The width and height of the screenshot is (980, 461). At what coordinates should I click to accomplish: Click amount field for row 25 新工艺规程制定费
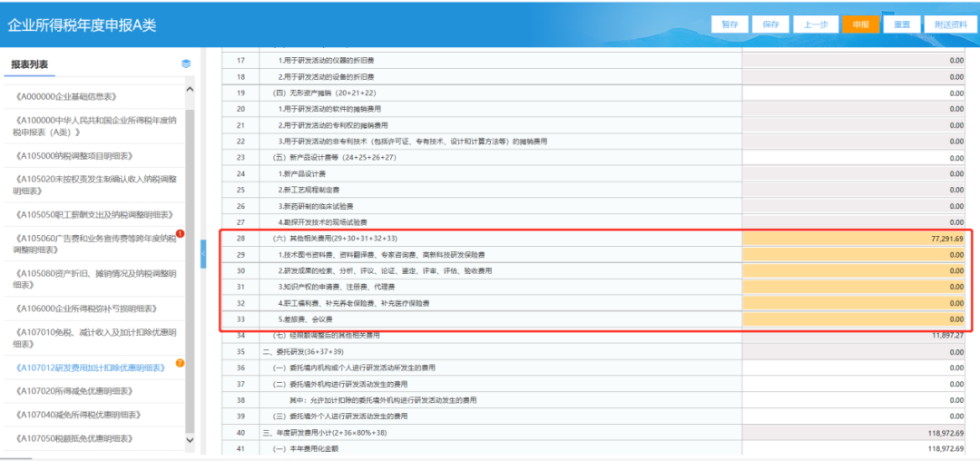pyautogui.click(x=855, y=190)
